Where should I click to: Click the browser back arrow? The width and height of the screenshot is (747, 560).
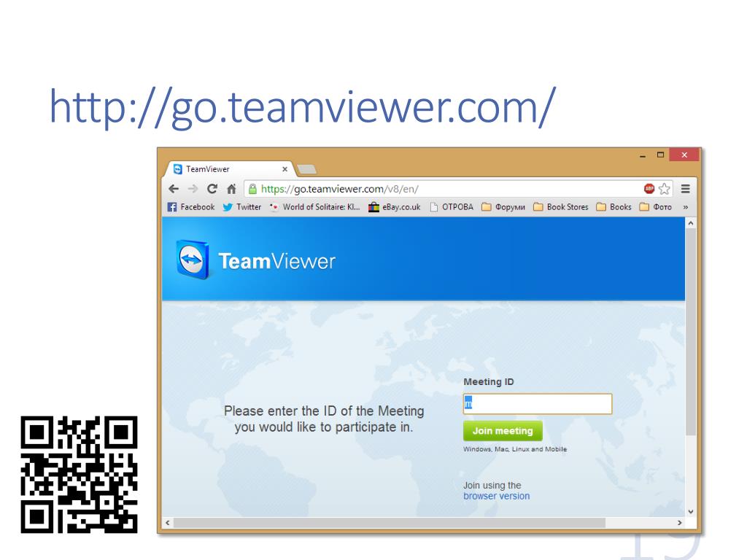[x=174, y=189]
